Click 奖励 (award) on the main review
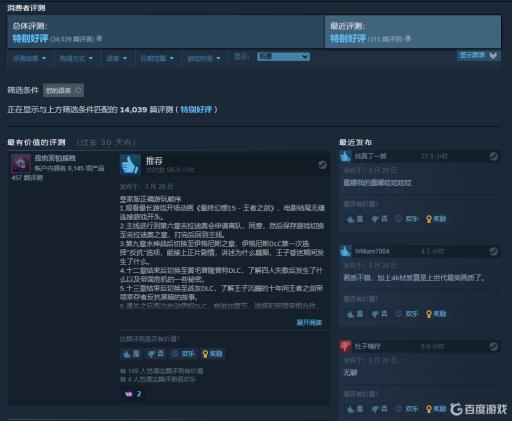Screen dimensions: 512x421 (x=212, y=354)
